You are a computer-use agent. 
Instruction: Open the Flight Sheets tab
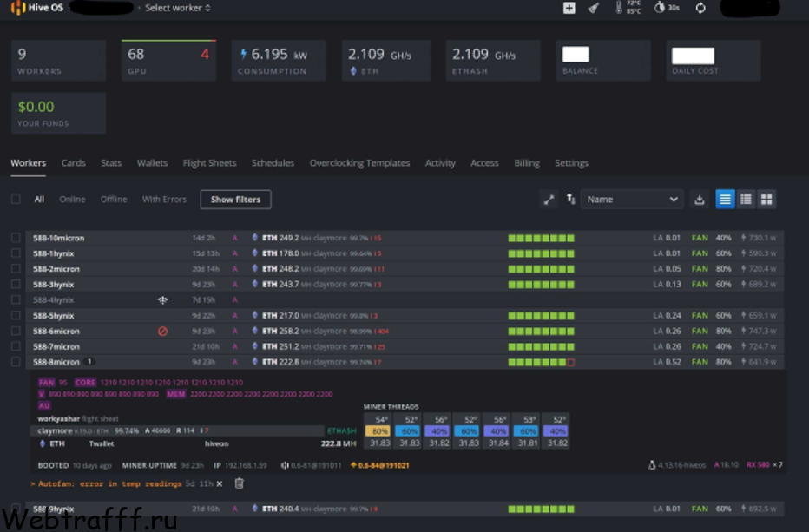(209, 163)
